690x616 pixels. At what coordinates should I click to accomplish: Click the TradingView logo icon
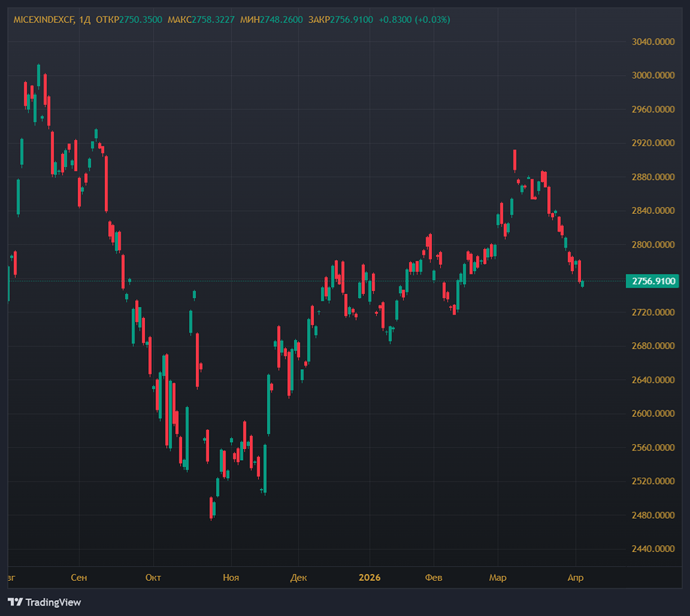15,602
